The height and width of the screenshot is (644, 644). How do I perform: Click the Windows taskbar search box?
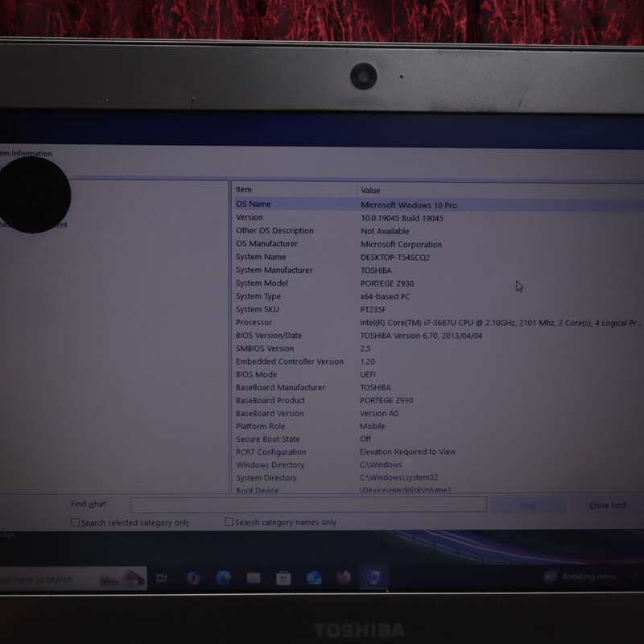(73, 579)
